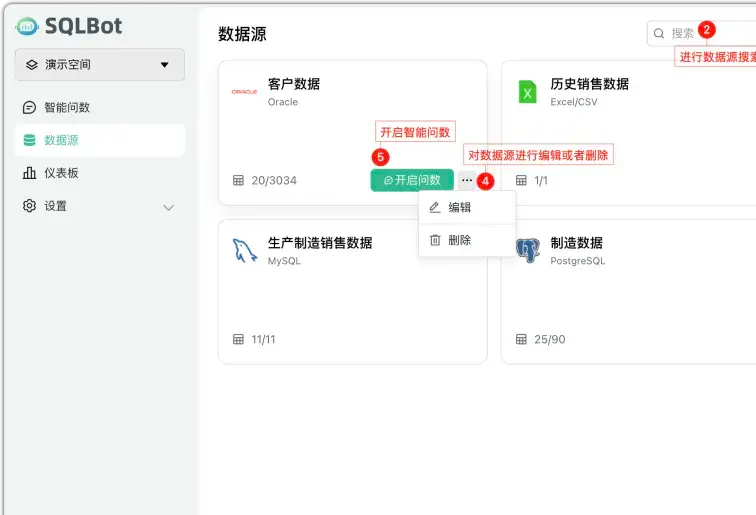The width and height of the screenshot is (756, 515).
Task: Click the pencil icon next to 编辑
Action: point(435,207)
